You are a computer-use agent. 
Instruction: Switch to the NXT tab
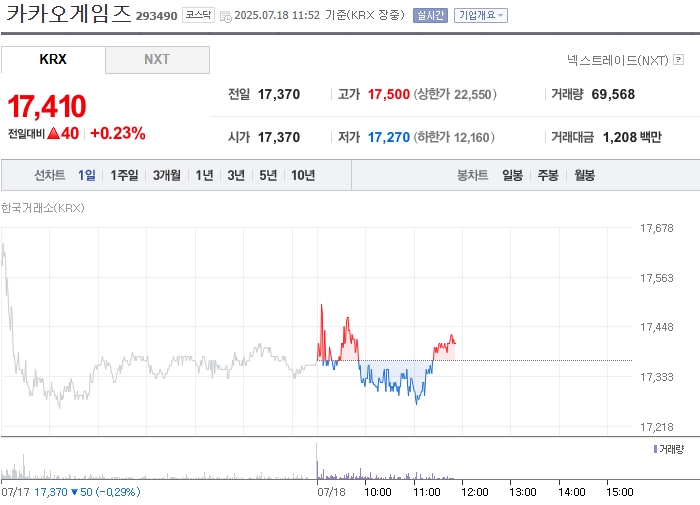157,59
